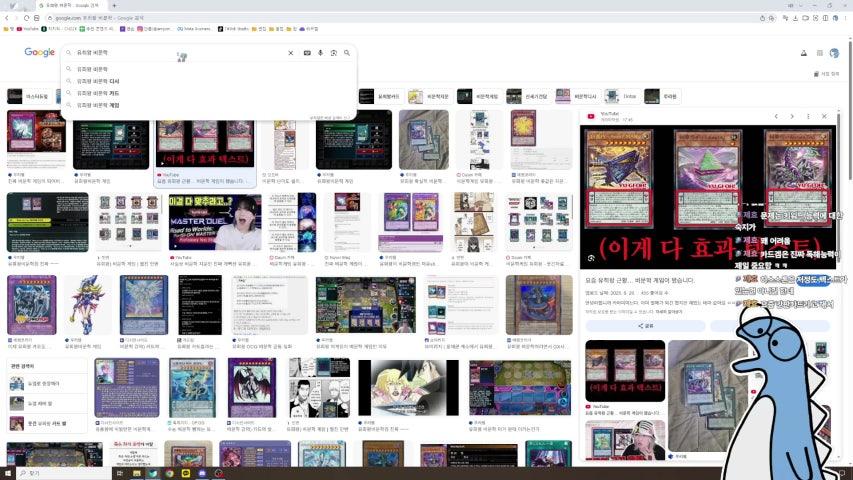The width and height of the screenshot is (853, 480).
Task: Open Google Lens image search
Action: click(333, 53)
